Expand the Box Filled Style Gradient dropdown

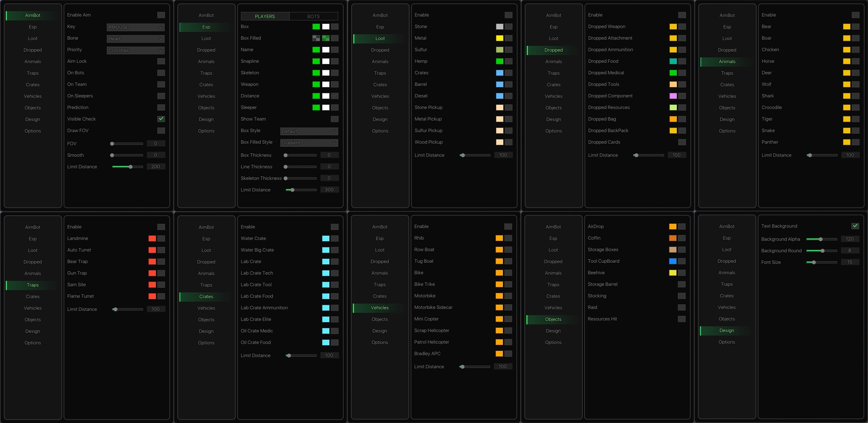pos(309,143)
